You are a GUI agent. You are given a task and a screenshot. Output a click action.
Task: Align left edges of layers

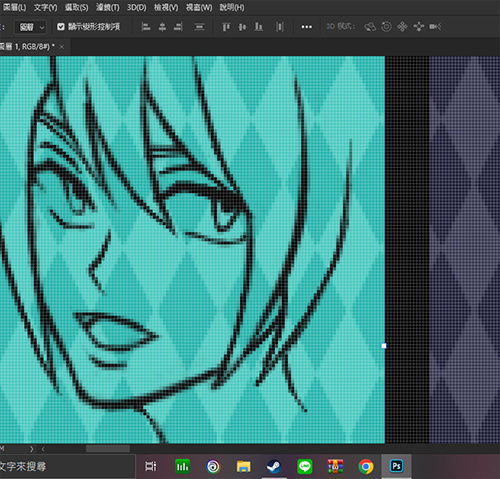146,27
